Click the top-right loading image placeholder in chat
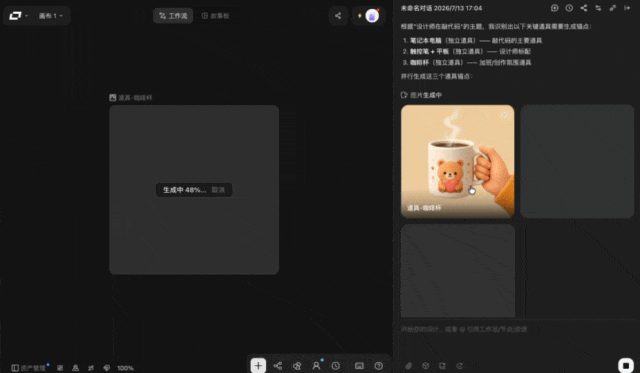Image resolution: width=640 pixels, height=373 pixels. tap(577, 161)
